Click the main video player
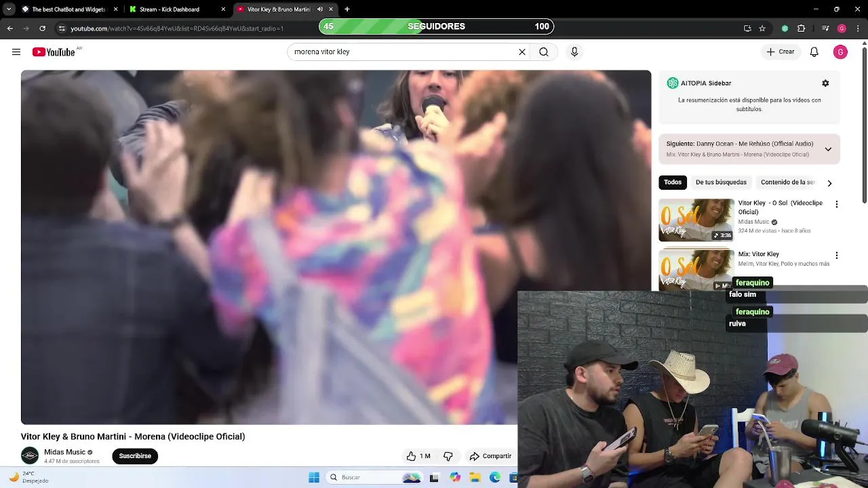Viewport: 868px width, 488px height. point(336,247)
